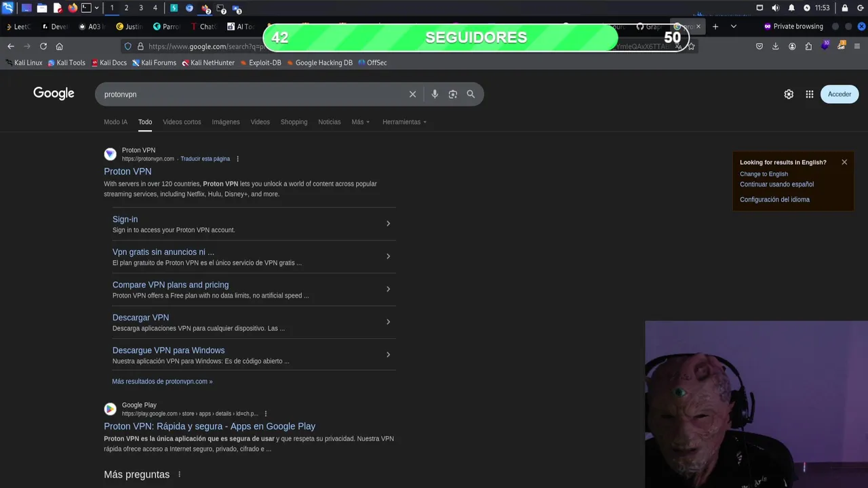
Task: Switch to the ChatG browser tab
Action: coord(203,26)
